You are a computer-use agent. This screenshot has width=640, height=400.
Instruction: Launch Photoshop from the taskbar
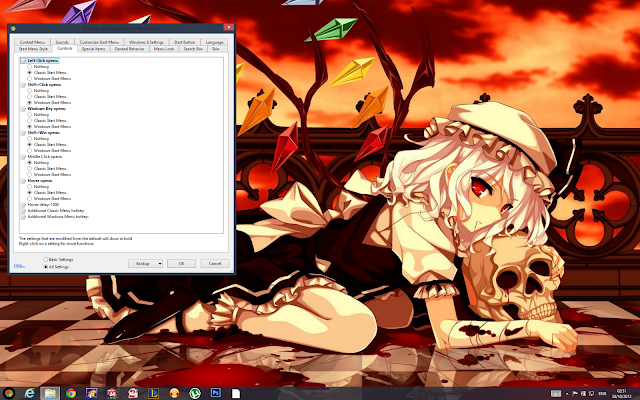(216, 393)
